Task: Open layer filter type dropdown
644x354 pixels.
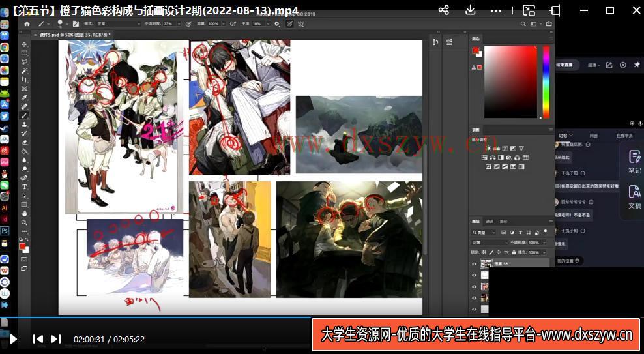Action: [x=483, y=233]
